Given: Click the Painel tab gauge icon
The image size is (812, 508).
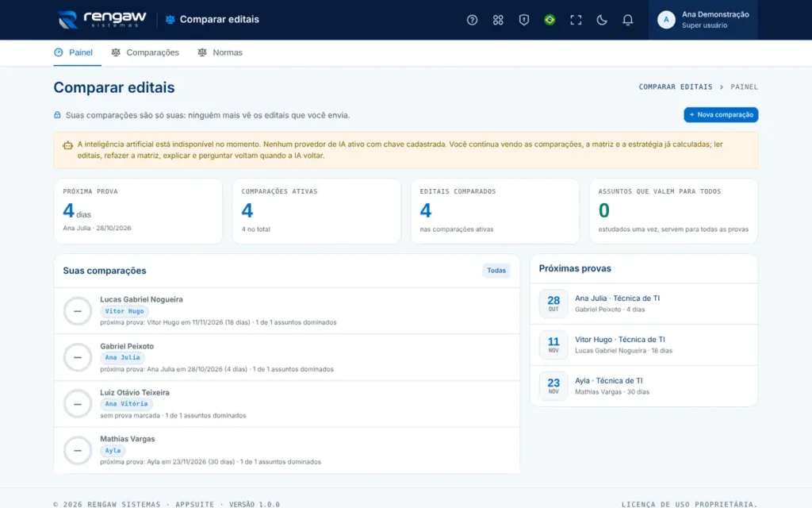Looking at the screenshot, I should tap(59, 52).
